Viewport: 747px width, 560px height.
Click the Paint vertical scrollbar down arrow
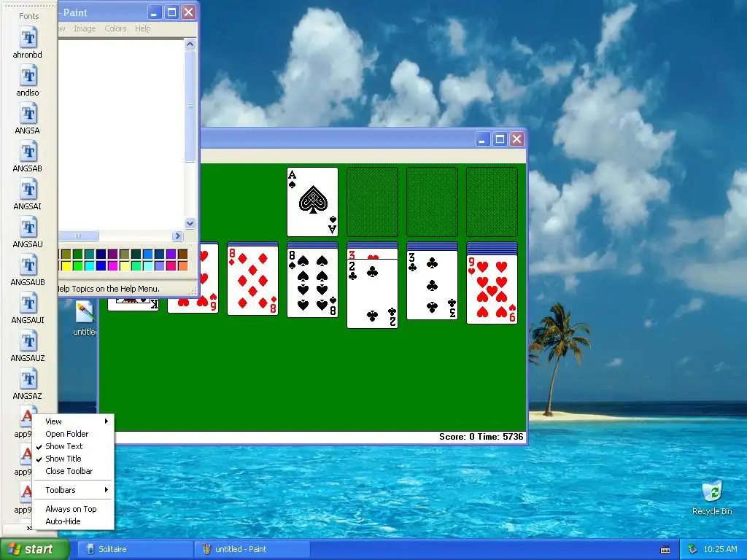tap(190, 223)
